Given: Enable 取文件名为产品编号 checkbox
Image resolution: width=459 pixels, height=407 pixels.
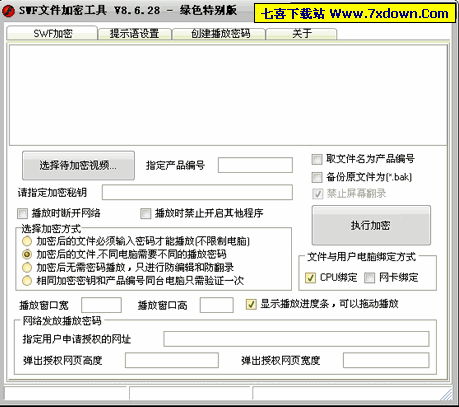Looking at the screenshot, I should (x=317, y=159).
